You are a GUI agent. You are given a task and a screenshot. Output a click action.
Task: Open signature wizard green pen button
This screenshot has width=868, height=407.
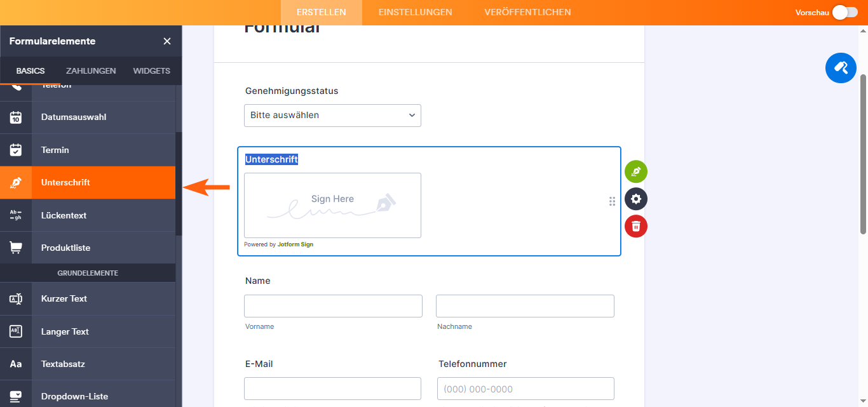coord(636,172)
